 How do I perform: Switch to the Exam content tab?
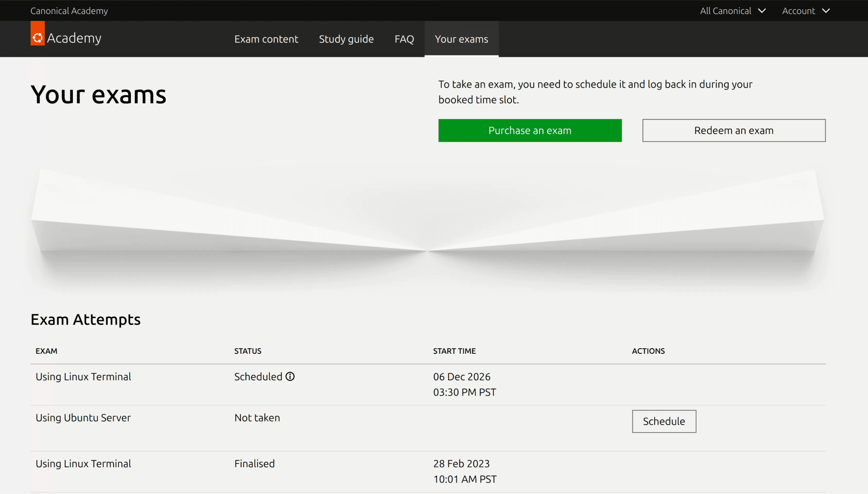tap(266, 39)
